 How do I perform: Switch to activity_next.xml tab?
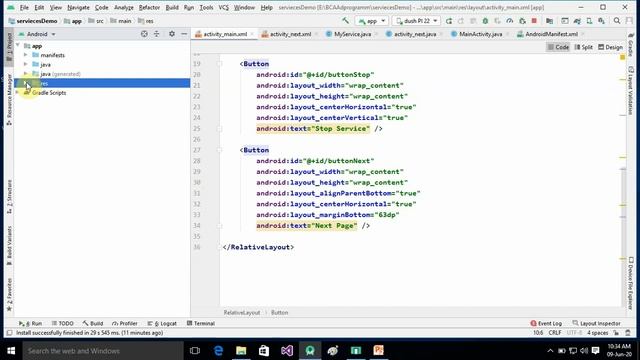pos(290,34)
